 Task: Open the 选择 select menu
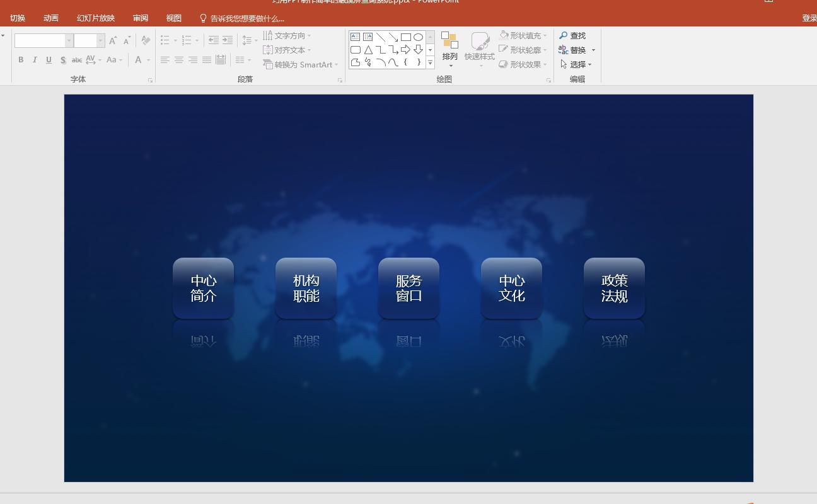pyautogui.click(x=576, y=64)
